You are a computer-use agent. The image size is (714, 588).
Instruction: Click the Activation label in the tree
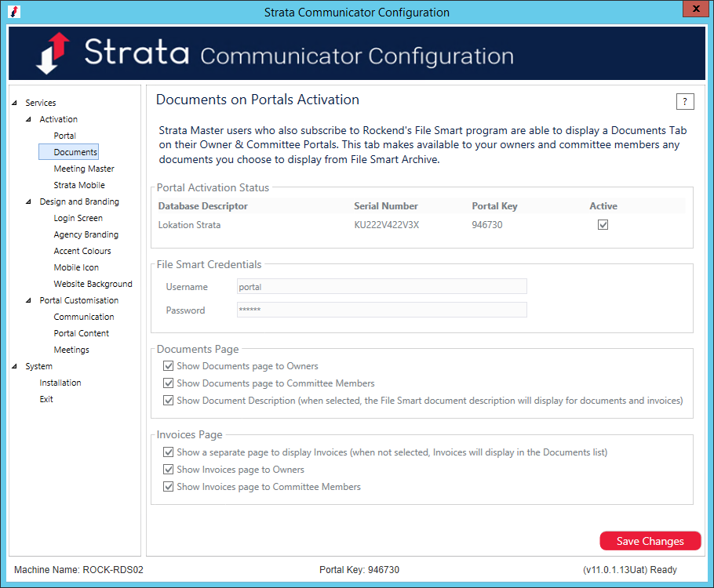click(58, 119)
